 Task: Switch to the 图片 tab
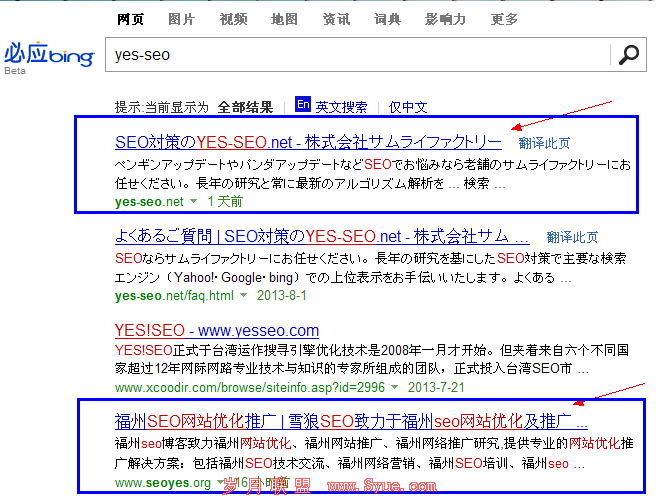tap(182, 19)
